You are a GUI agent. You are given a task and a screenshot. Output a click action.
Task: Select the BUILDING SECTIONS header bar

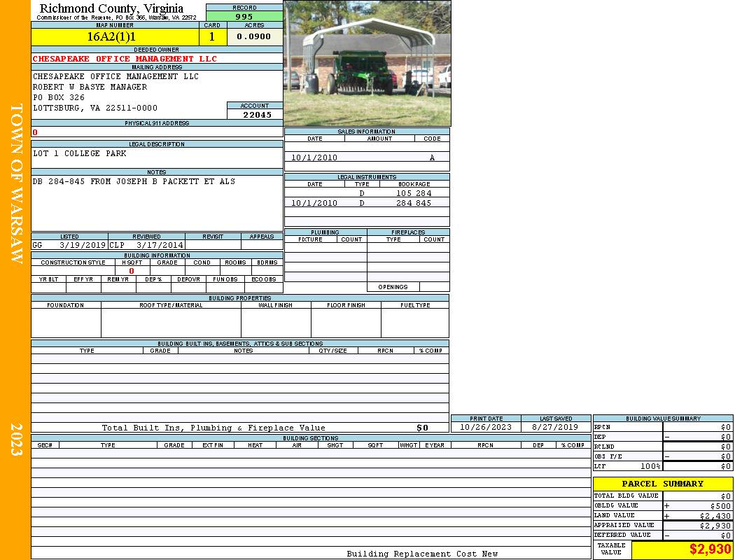click(x=311, y=438)
